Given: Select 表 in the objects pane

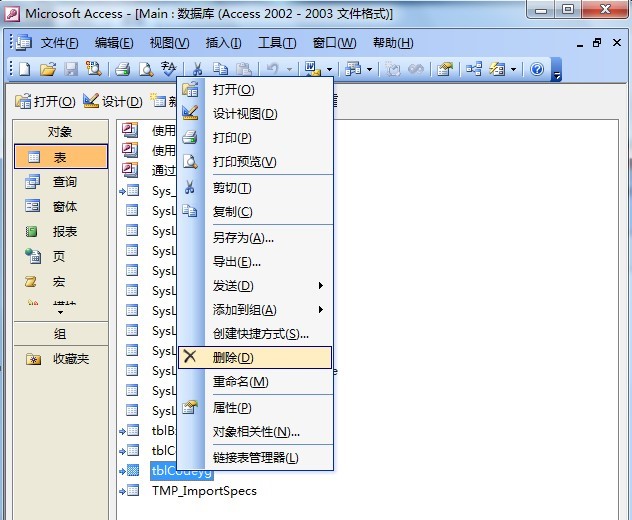Looking at the screenshot, I should tap(61, 156).
